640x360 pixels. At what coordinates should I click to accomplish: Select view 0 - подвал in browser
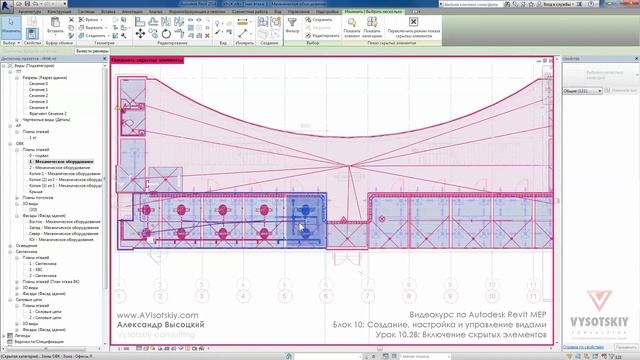click(x=39, y=156)
